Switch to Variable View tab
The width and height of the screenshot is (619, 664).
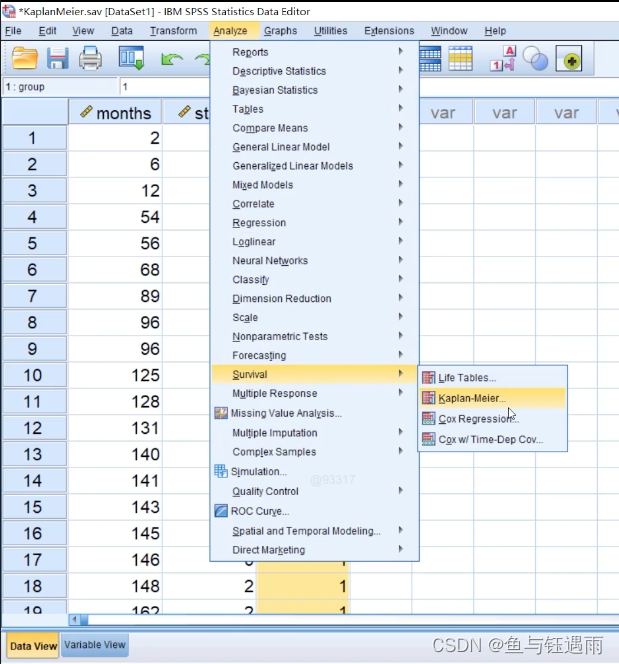[x=95, y=645]
